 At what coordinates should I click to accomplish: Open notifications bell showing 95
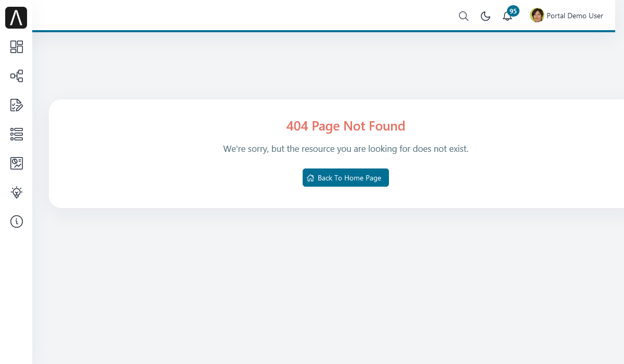coord(508,15)
